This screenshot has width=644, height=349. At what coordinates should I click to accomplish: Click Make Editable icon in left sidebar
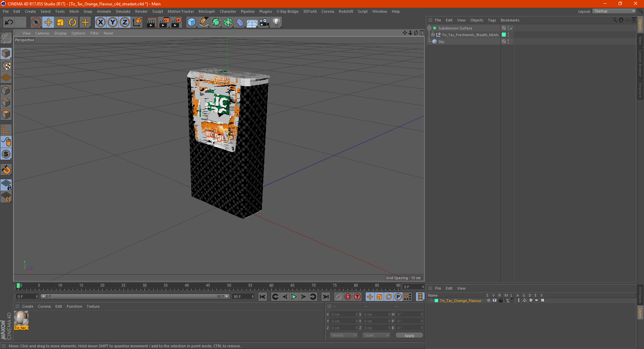[x=6, y=38]
